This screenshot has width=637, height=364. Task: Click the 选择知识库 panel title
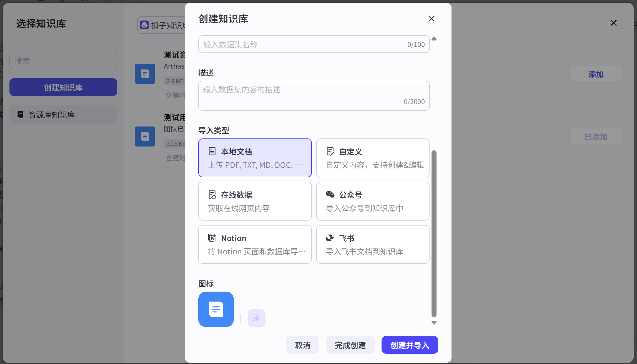tap(41, 24)
